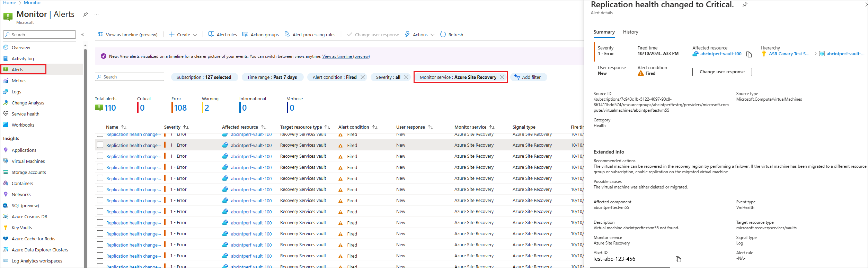The image size is (868, 268).
Task: Open Subscription filter with 127 selected
Action: click(x=204, y=77)
